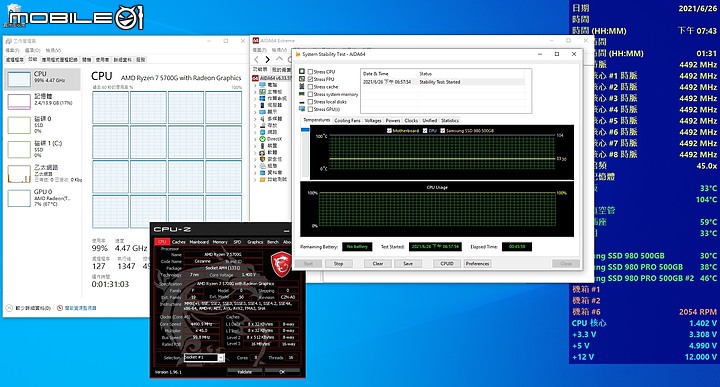Open the 檔案(F) menu in Task Manager

pyautogui.click(x=12, y=50)
